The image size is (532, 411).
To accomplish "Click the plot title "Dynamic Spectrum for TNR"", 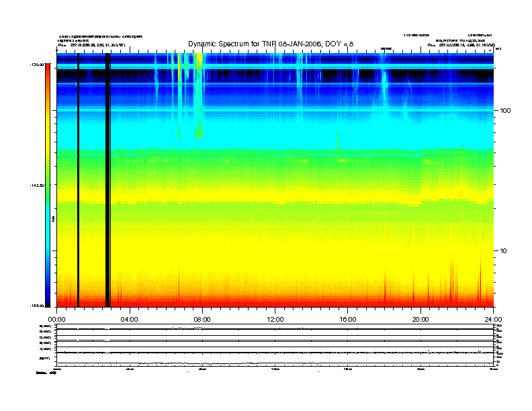I will [271, 44].
